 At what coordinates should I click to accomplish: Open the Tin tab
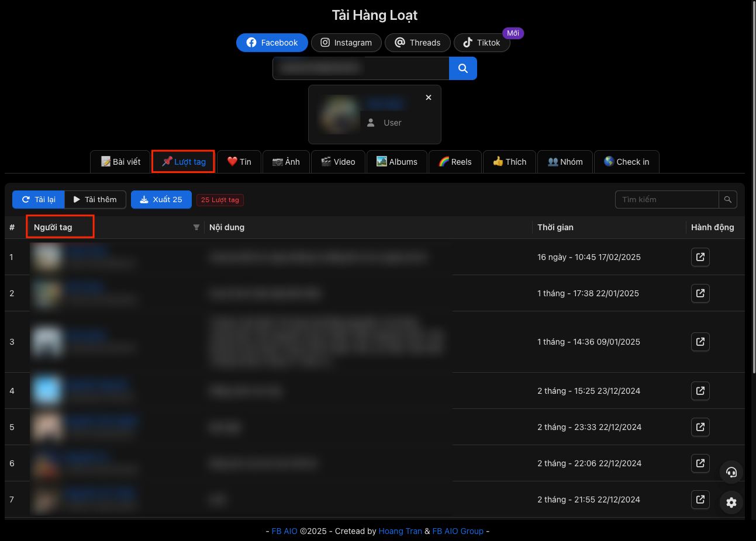pos(239,162)
